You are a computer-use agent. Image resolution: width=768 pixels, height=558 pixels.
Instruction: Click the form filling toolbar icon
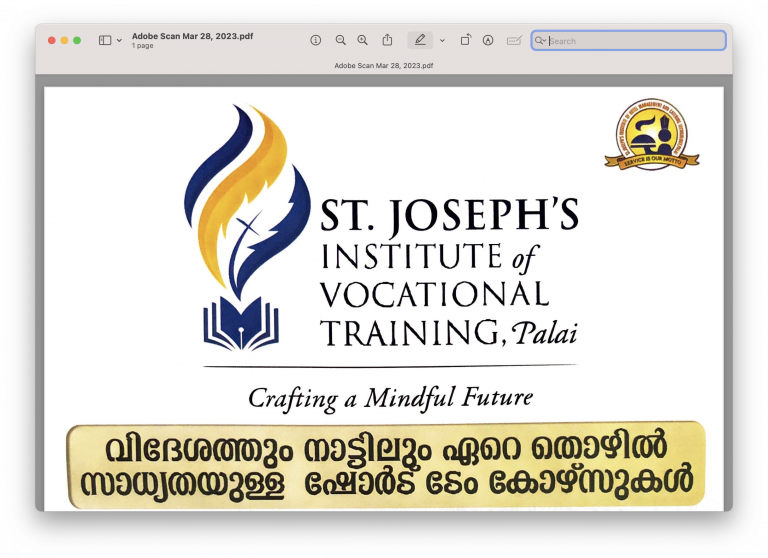[514, 40]
